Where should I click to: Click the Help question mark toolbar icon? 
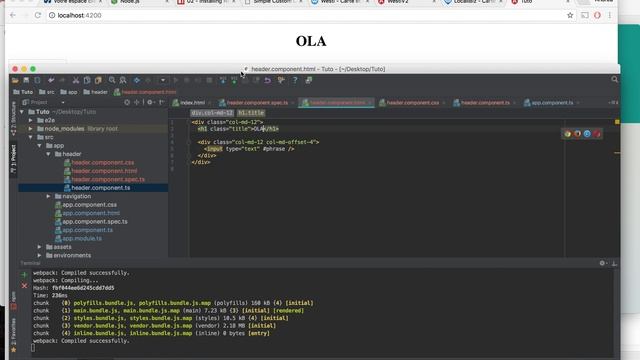[295, 80]
